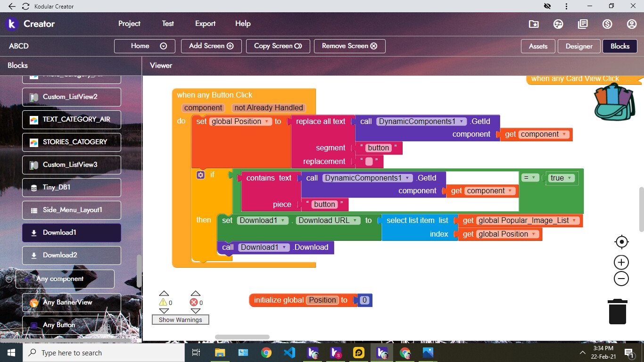Screen dimensions: 644x362
Task: Center the workspace with the target icon
Action: [x=622, y=242]
